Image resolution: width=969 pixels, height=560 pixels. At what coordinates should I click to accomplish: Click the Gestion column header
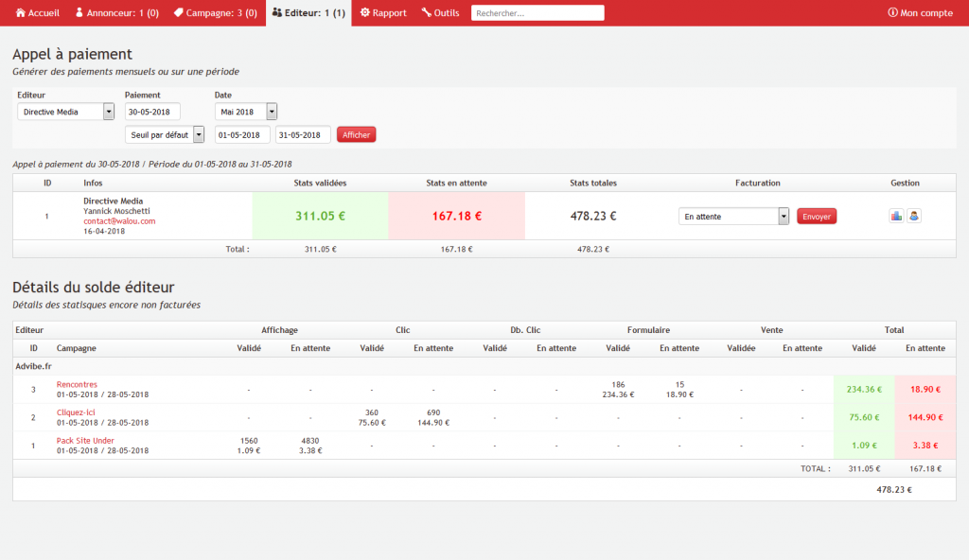(905, 183)
